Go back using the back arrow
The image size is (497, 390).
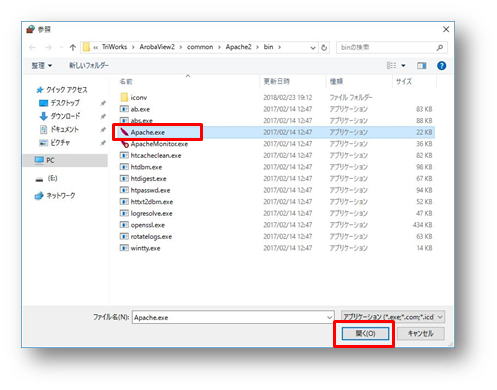32,48
